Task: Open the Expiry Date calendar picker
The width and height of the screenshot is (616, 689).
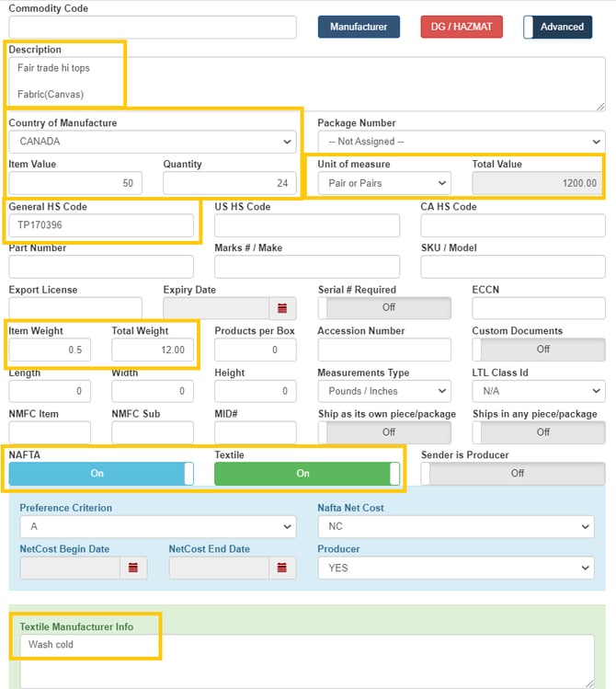Action: click(x=282, y=308)
